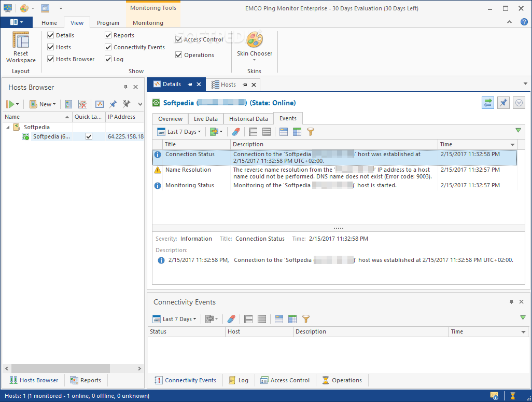Open the export dropdown in Events toolbar
Image resolution: width=532 pixels, height=402 pixels.
(x=216, y=132)
